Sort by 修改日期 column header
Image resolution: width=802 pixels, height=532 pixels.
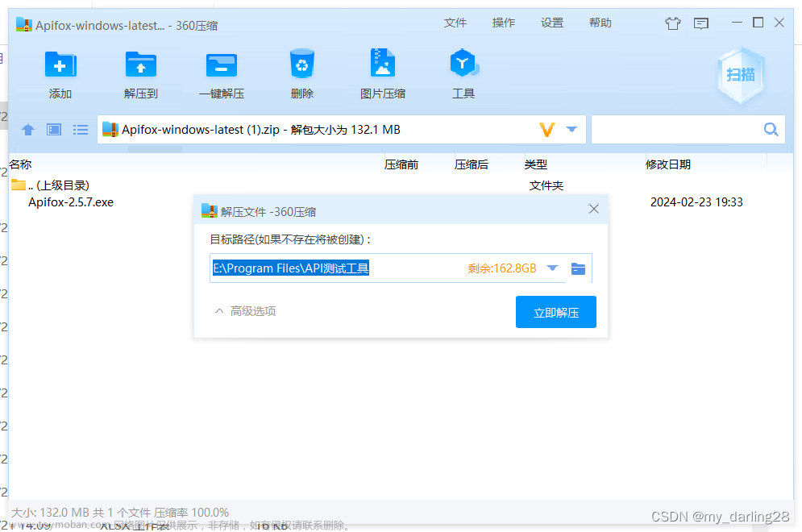coord(668,164)
